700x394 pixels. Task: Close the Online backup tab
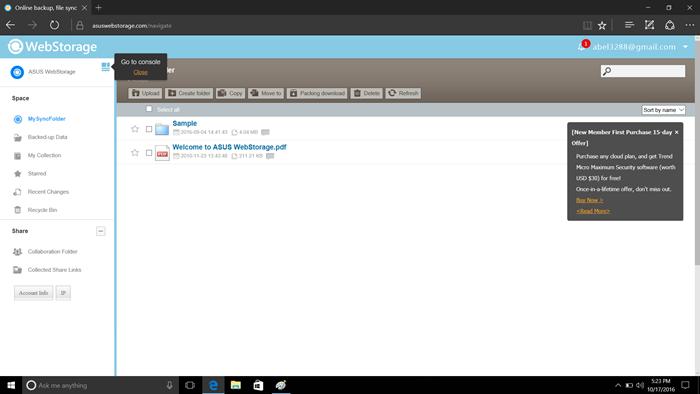point(84,8)
